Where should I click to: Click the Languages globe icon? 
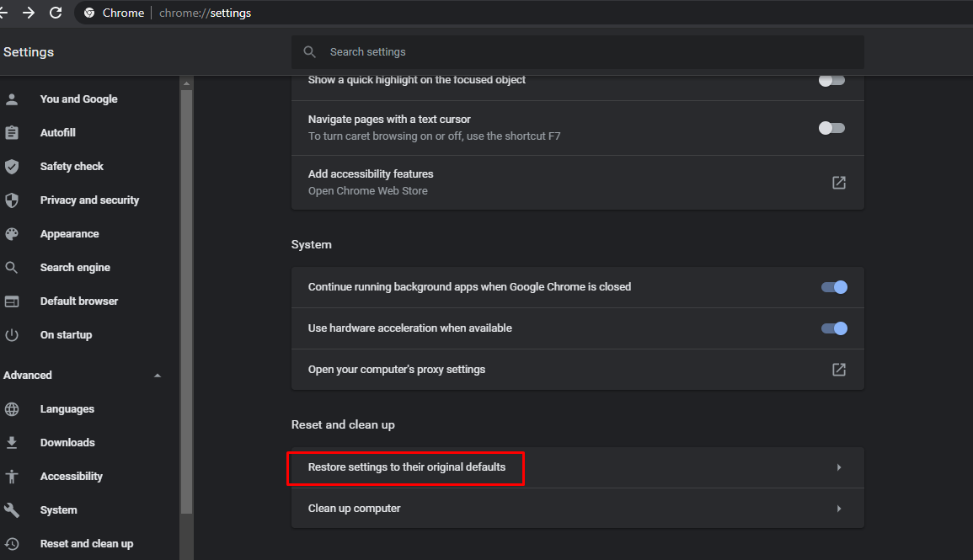[12, 409]
